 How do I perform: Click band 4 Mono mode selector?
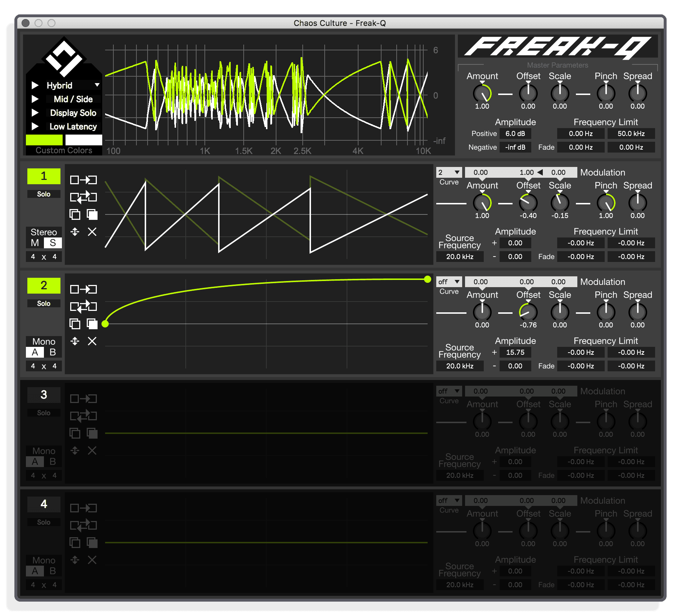pyautogui.click(x=44, y=560)
